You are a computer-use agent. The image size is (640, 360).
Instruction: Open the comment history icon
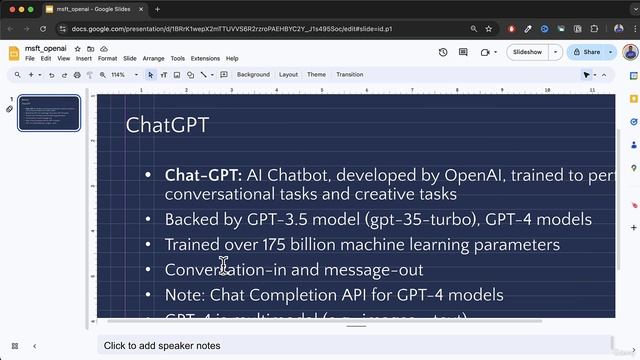tap(463, 52)
